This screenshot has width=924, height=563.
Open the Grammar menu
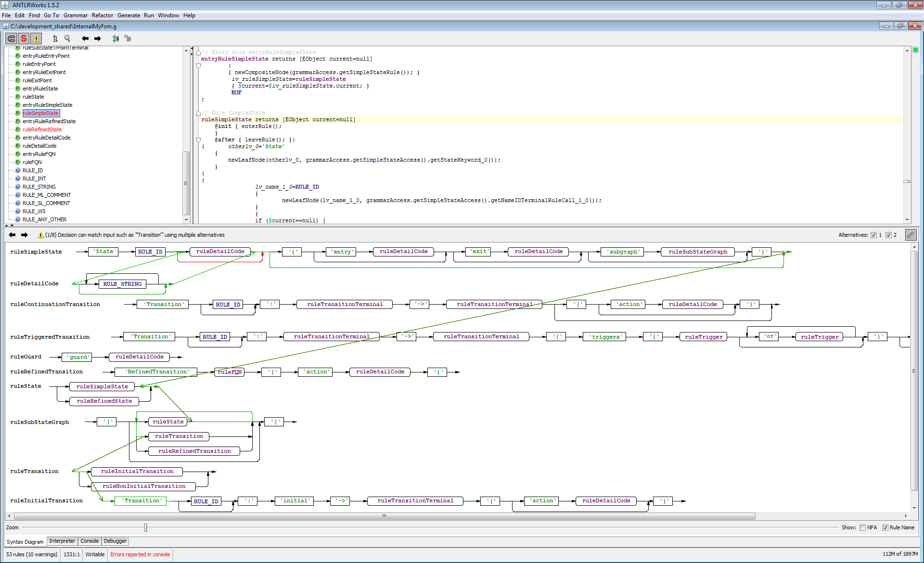pos(75,15)
